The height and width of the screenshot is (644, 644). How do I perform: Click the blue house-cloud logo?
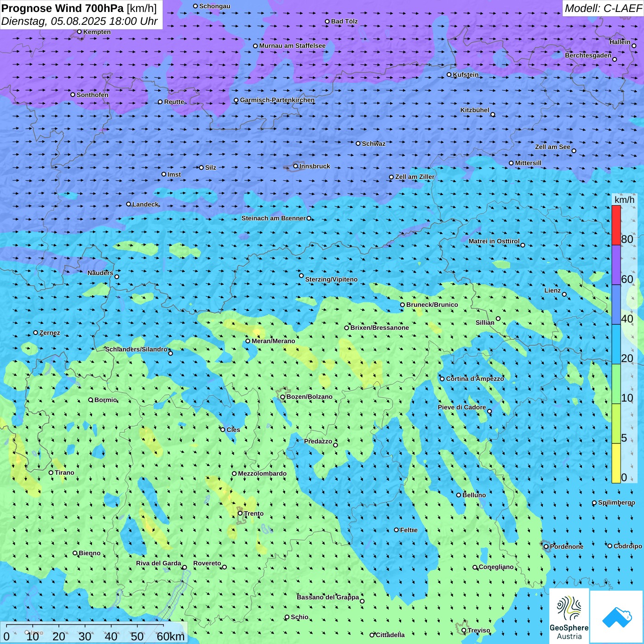tap(617, 617)
